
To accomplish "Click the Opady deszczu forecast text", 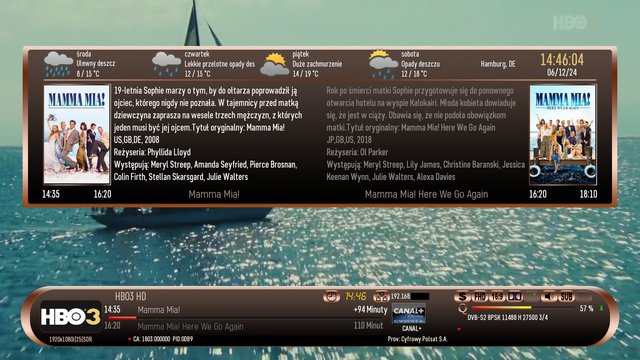I will (x=420, y=64).
